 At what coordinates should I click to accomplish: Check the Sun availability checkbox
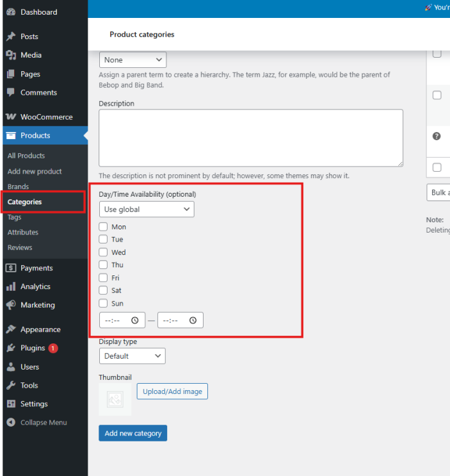[x=104, y=304]
